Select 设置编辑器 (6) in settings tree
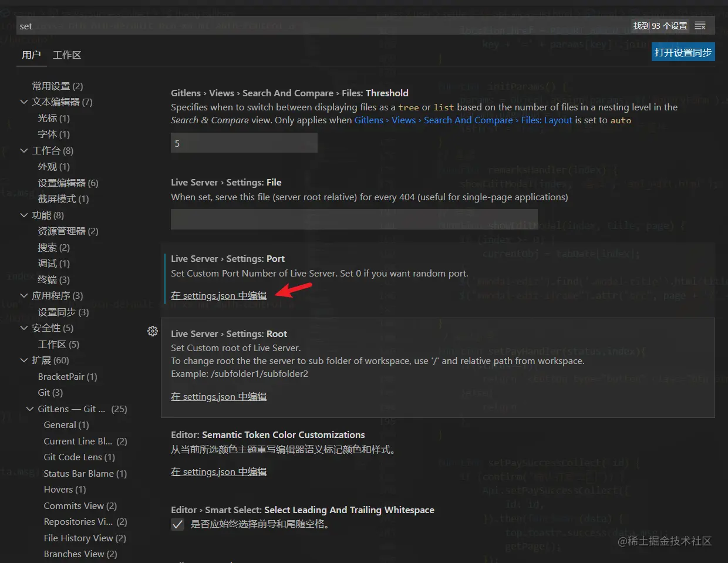The width and height of the screenshot is (728, 563). 68,183
